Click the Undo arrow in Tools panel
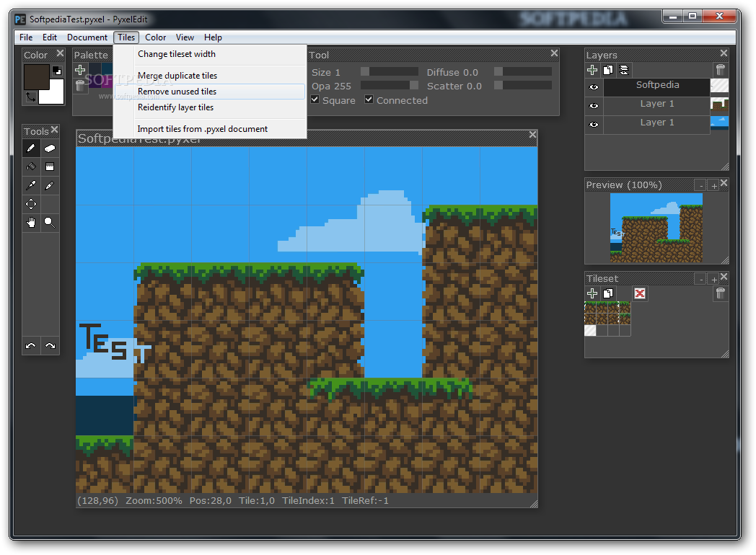This screenshot has width=756, height=555. 31,346
